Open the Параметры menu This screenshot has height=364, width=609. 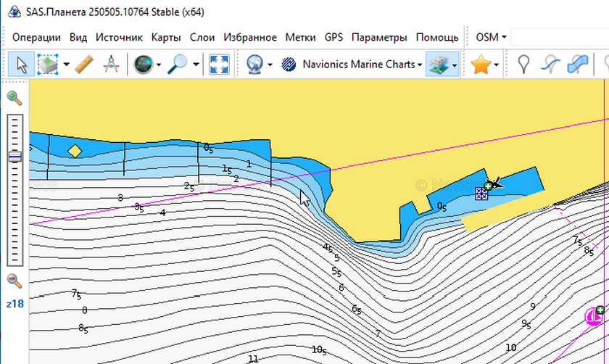point(378,37)
